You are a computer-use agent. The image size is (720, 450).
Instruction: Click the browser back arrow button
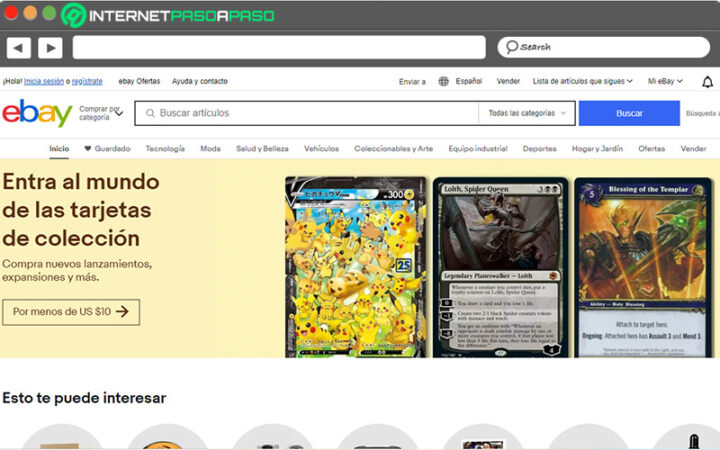click(19, 47)
